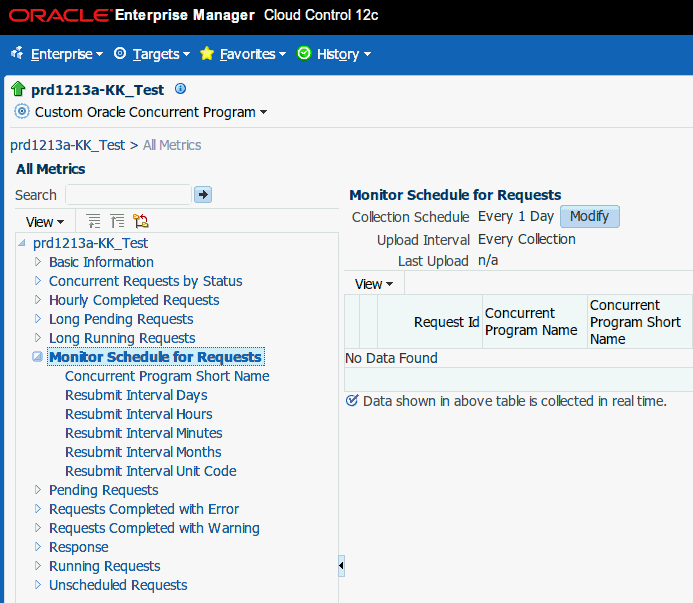Open Concurrent Program Short Name metric
Viewport: 693px width, 603px height.
[x=167, y=376]
